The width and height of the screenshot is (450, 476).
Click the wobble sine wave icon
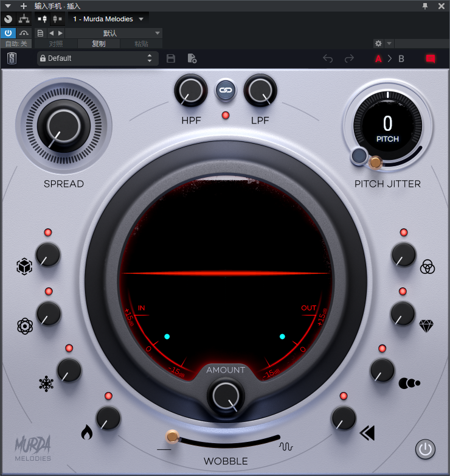click(286, 447)
